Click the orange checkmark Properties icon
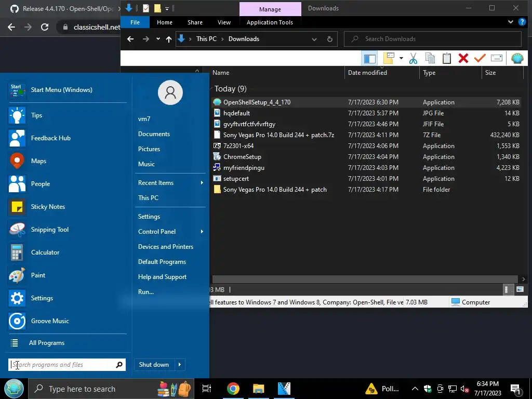The image size is (532, 399). tap(480, 58)
